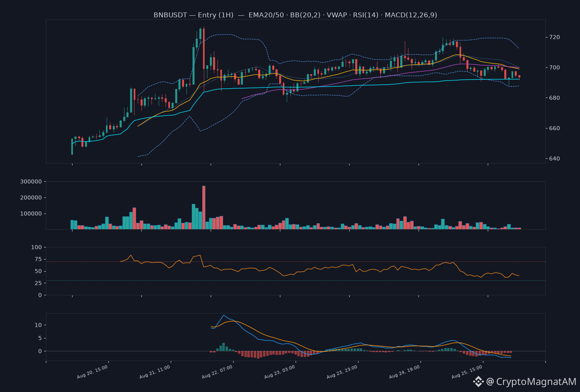Click the Aug 21, 11:00 date label
Viewport: 580px width, 392px height.
click(x=155, y=372)
